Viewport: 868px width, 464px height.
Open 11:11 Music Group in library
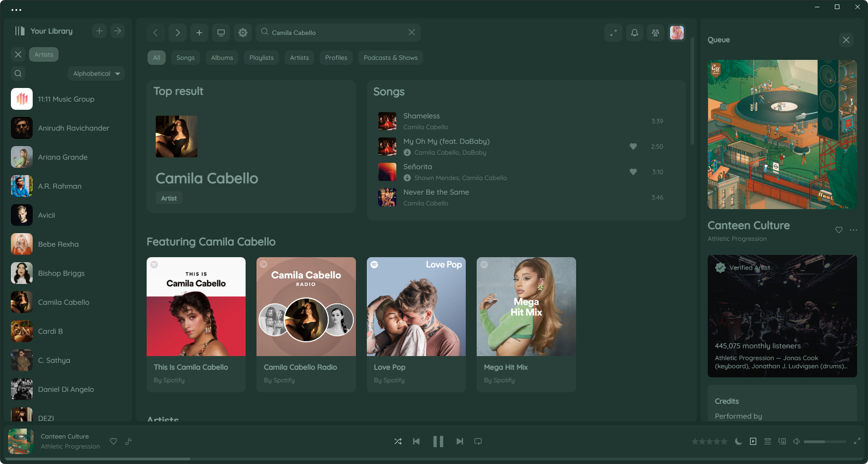(68, 99)
